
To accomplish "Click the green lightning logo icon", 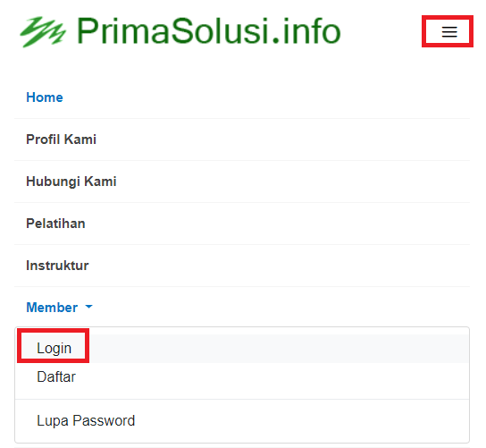I will (43, 31).
